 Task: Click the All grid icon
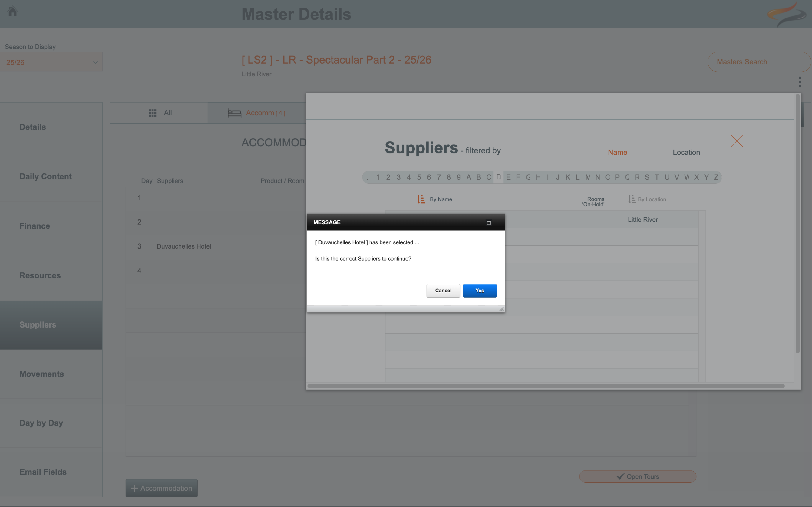click(153, 113)
